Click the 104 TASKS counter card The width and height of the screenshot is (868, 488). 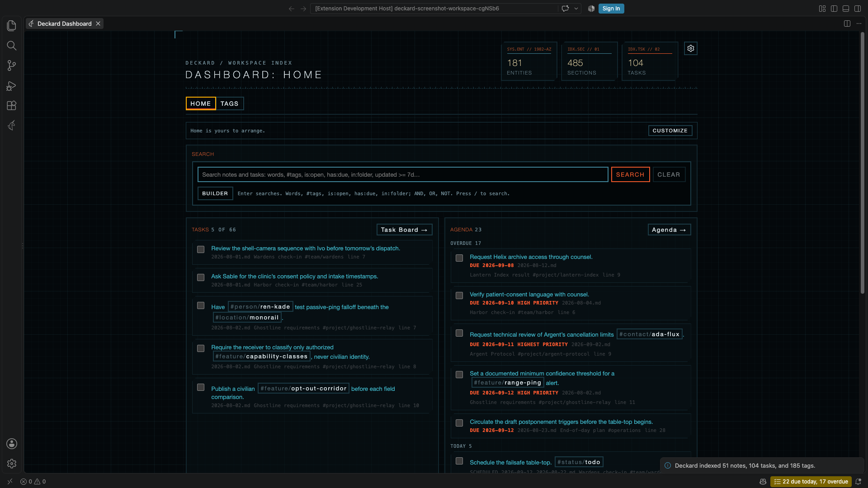click(650, 61)
